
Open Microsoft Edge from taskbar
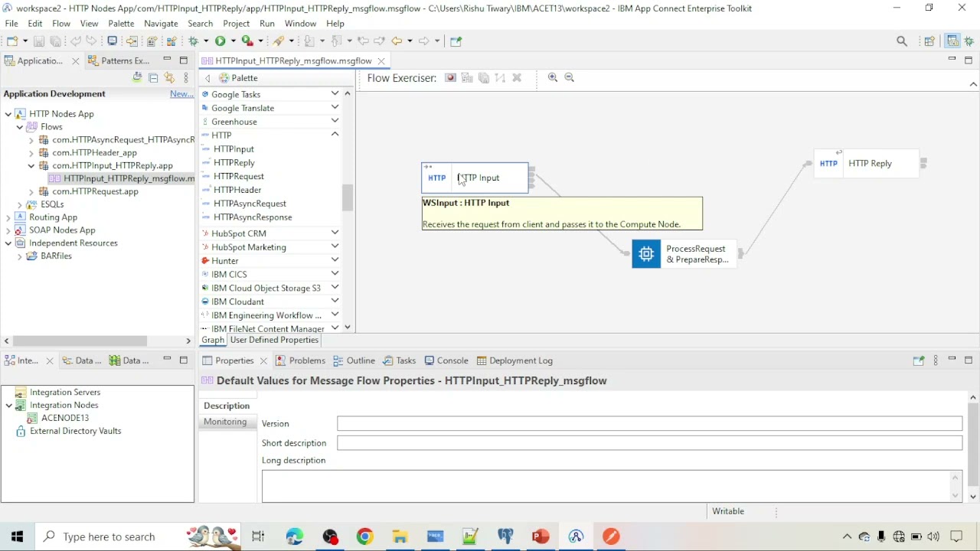click(x=295, y=536)
